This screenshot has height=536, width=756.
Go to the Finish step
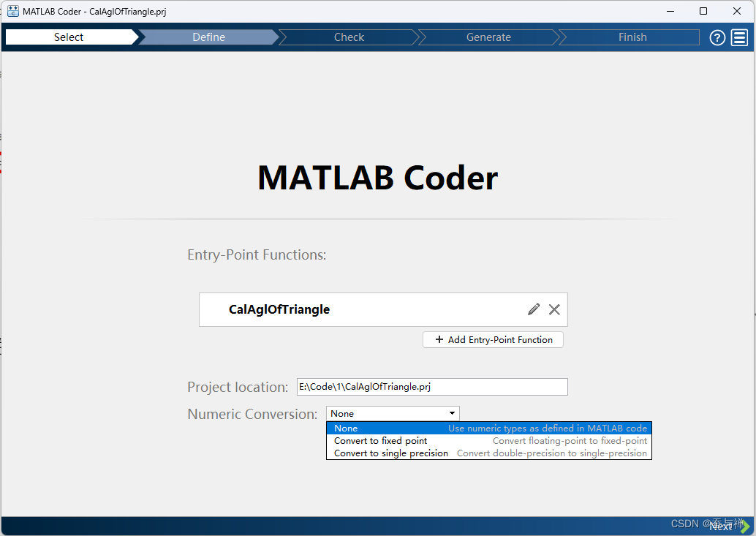[x=632, y=37]
